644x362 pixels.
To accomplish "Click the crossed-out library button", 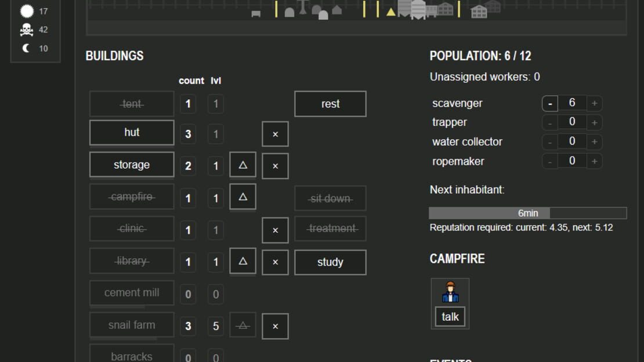I will (132, 261).
